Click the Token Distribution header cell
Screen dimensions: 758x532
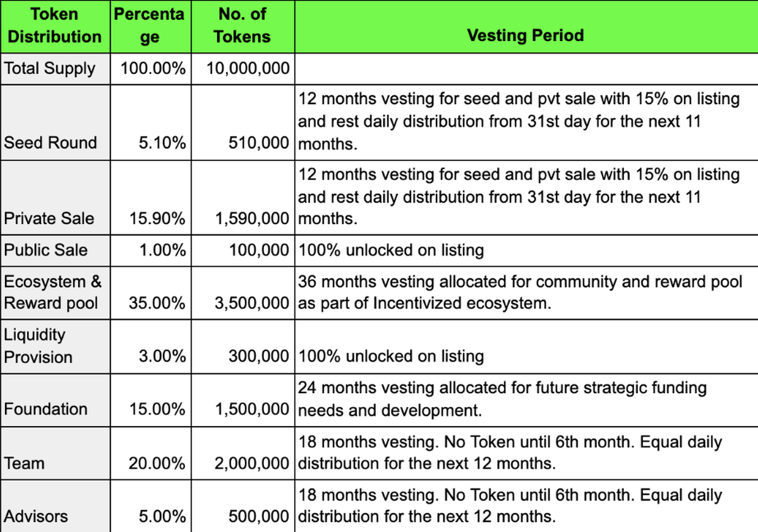(x=54, y=25)
